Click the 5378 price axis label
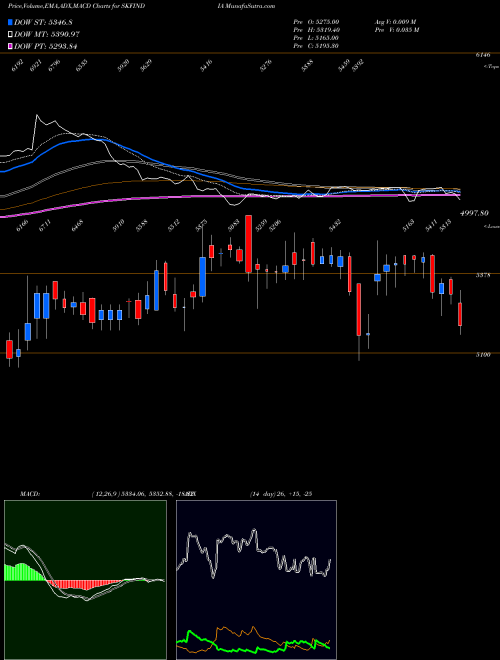500x660 pixels. tap(483, 275)
